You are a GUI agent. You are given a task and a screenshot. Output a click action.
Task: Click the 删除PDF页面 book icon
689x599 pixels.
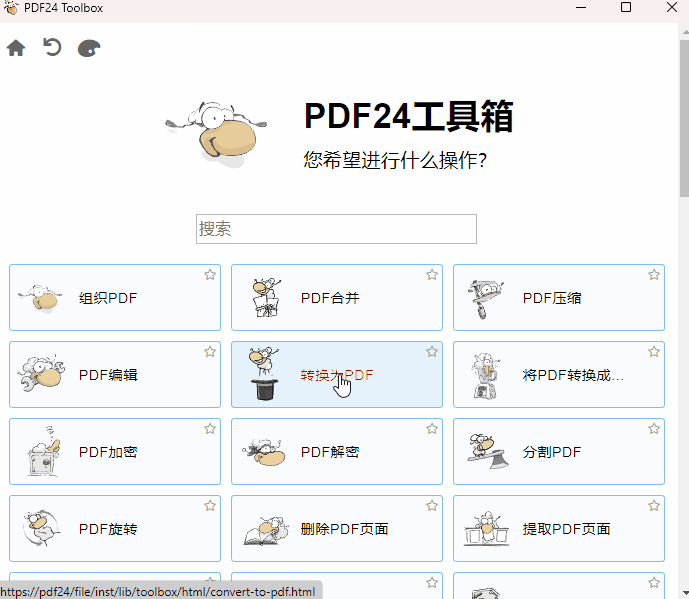click(266, 531)
